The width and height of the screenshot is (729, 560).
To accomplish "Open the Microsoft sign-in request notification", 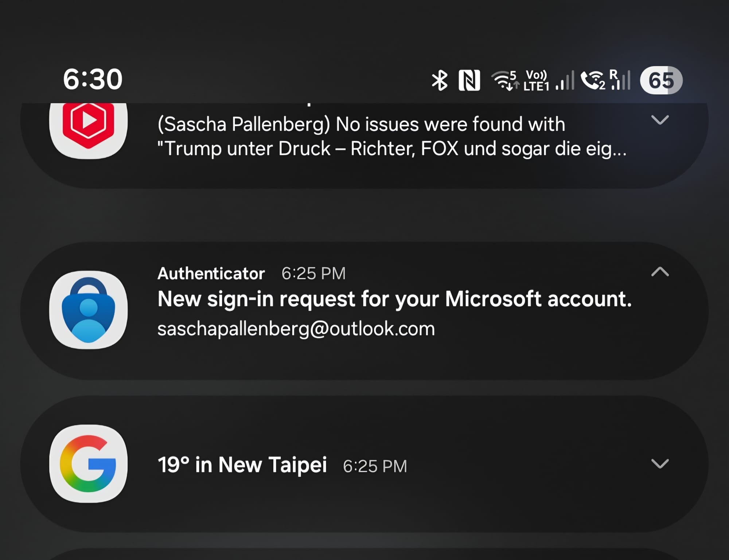I will point(394,299).
